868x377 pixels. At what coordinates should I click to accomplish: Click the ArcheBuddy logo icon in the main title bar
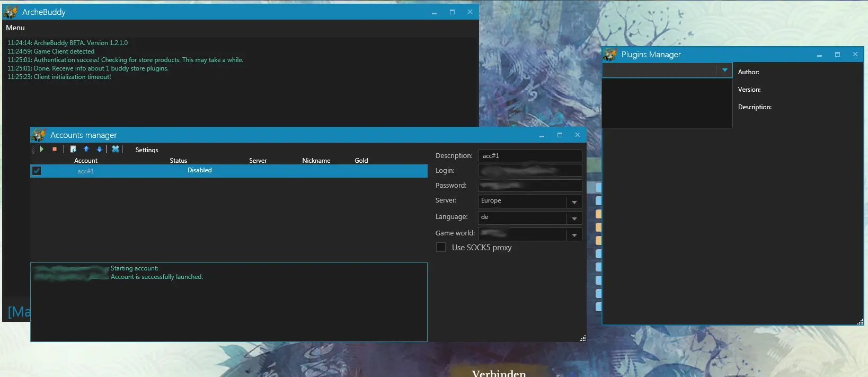coord(11,12)
